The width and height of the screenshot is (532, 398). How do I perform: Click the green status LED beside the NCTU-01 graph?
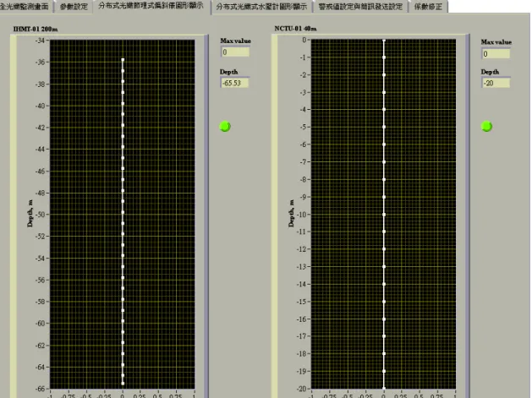486,126
